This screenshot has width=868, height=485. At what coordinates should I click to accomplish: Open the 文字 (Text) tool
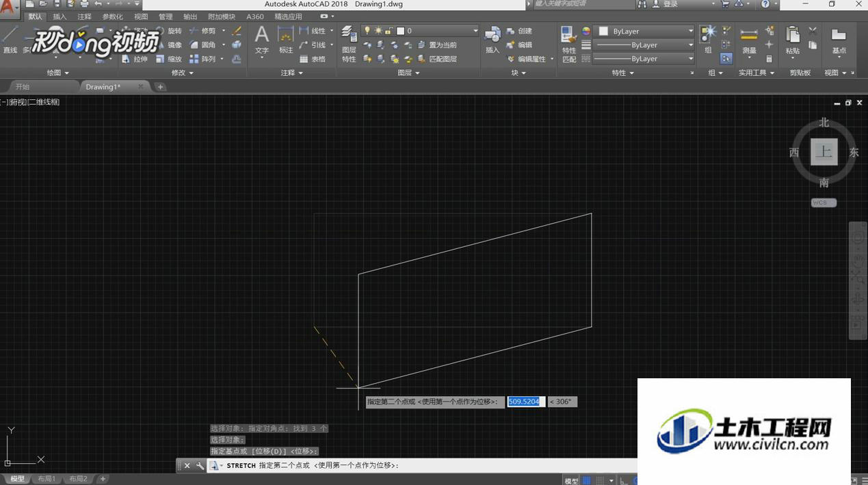(x=261, y=40)
